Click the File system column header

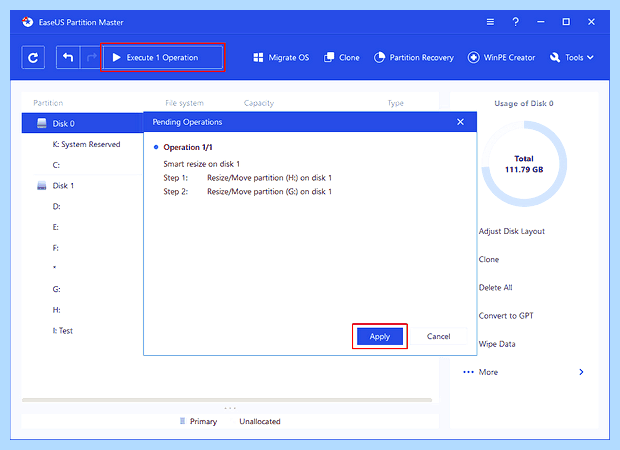184,103
